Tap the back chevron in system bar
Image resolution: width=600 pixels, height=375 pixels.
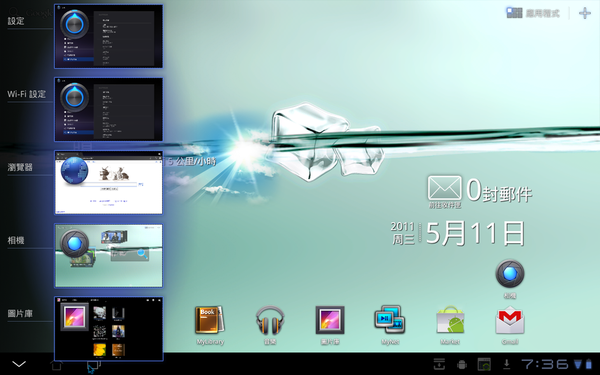(19, 364)
